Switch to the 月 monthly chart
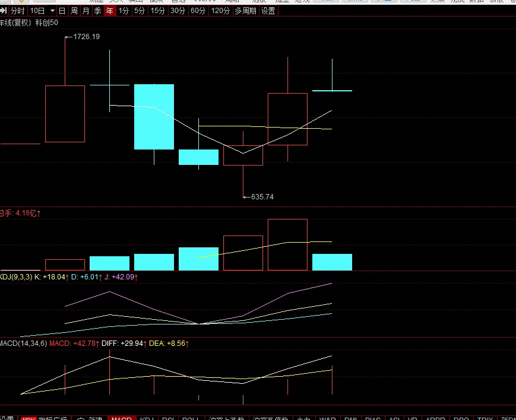Image resolution: width=516 pixels, height=420 pixels. [86, 11]
